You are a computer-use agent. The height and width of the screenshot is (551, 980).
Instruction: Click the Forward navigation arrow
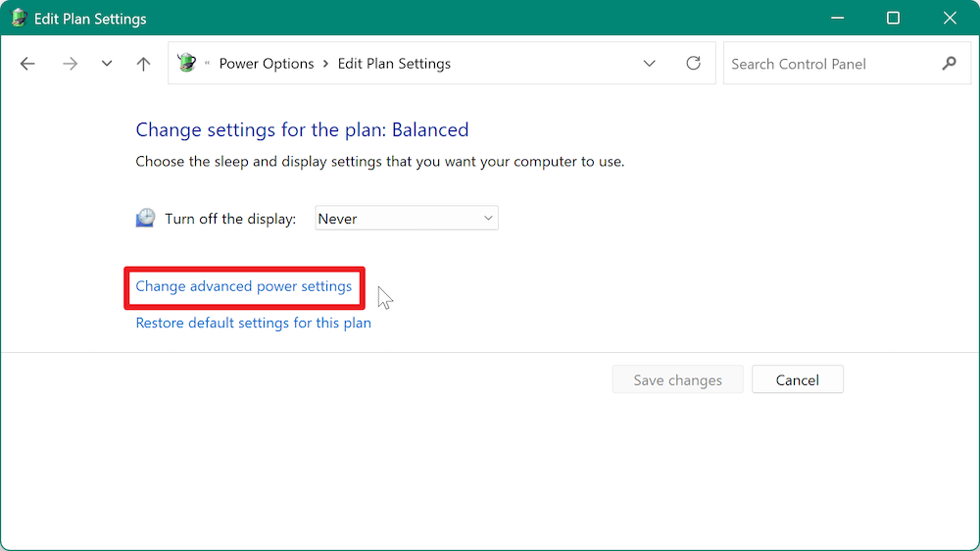70,63
